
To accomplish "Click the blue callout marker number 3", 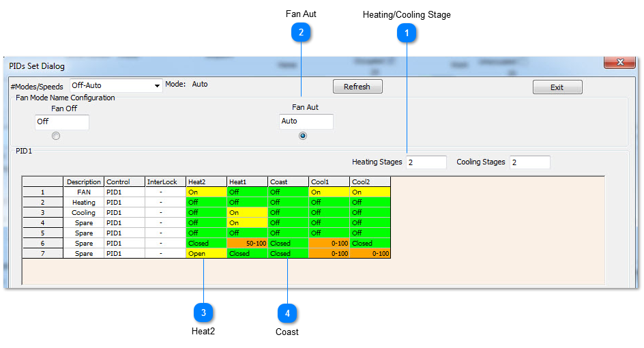I will pos(203,313).
